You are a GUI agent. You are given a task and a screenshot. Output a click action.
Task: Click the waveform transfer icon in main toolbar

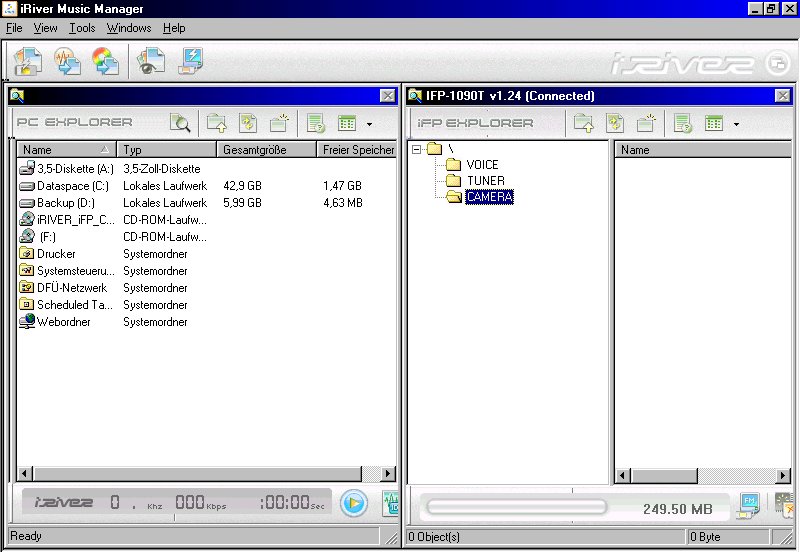[68, 61]
